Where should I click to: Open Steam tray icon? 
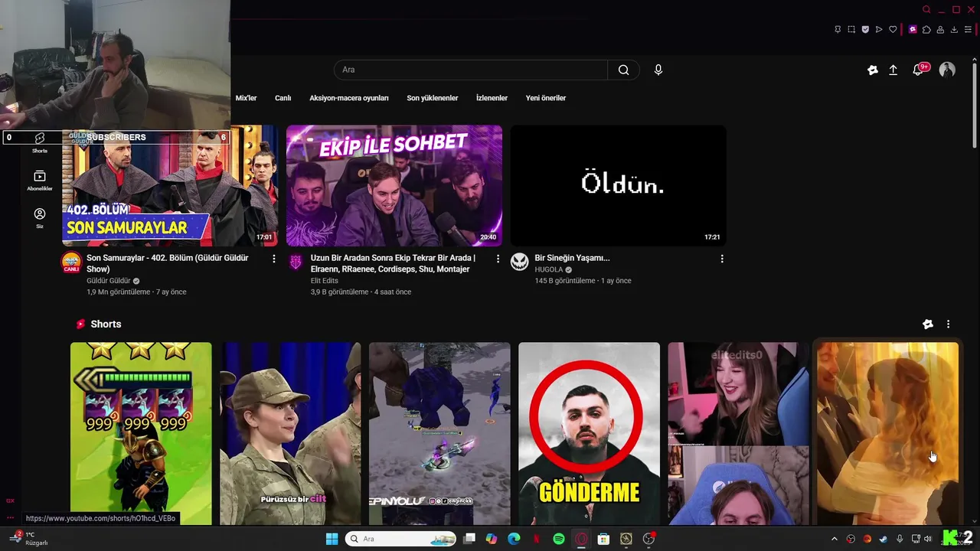883,539
